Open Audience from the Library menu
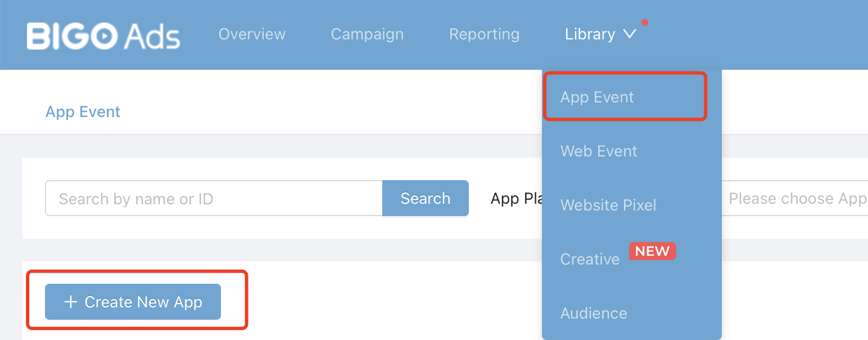 [x=594, y=314]
